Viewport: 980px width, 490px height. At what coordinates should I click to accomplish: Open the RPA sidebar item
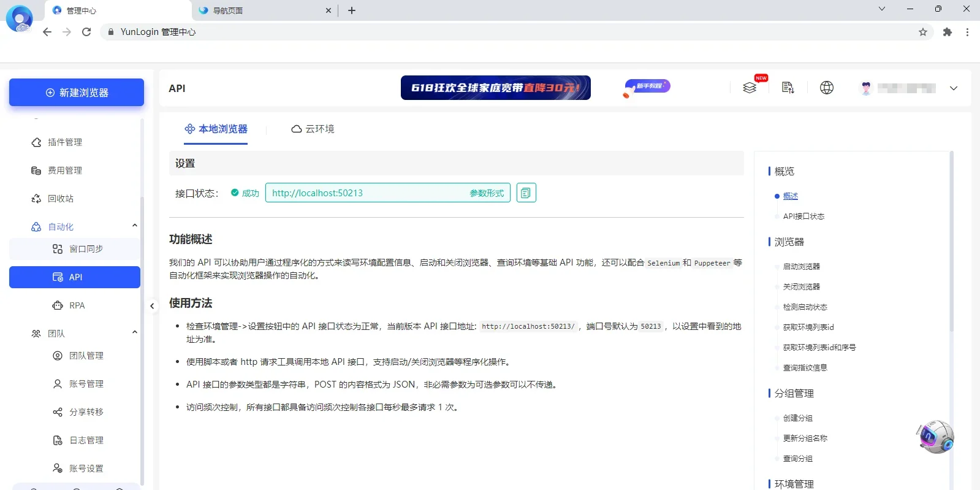(x=77, y=305)
